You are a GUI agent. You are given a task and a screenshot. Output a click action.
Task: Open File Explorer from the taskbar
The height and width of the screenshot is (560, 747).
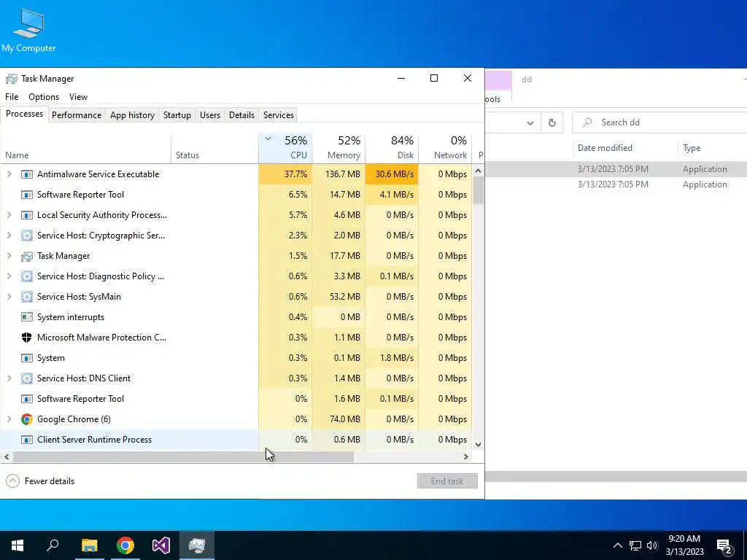89,545
